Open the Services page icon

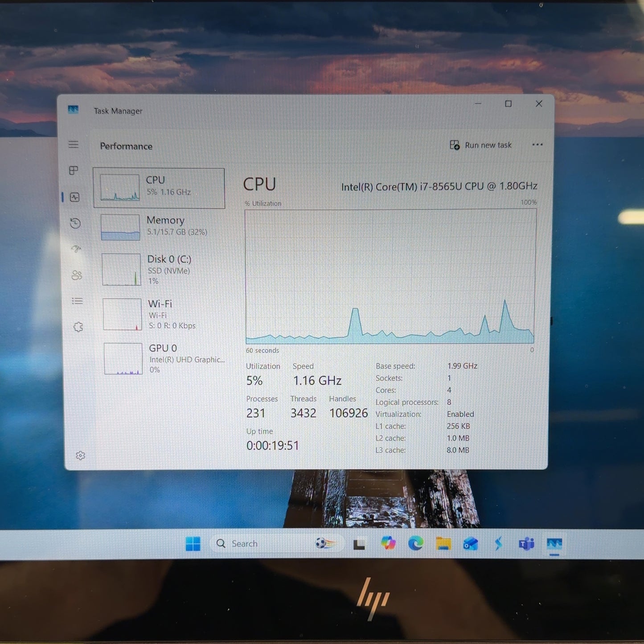pyautogui.click(x=78, y=327)
